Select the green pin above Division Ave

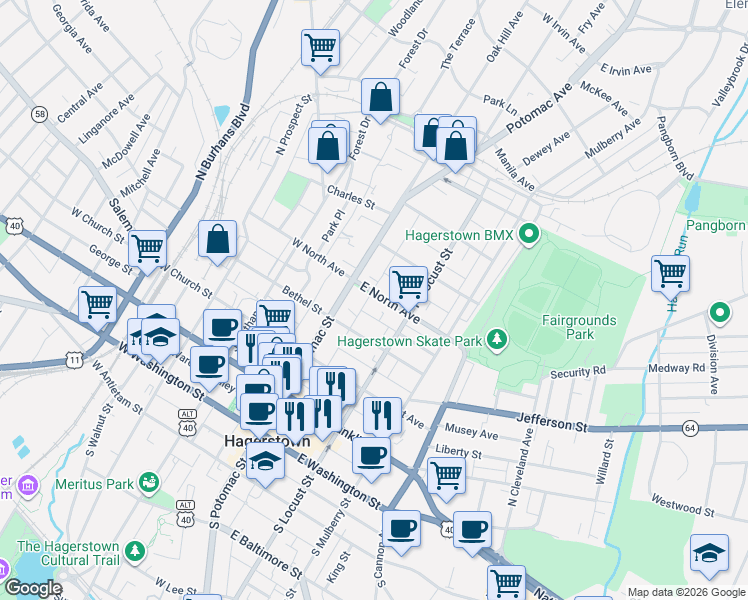pos(720,313)
